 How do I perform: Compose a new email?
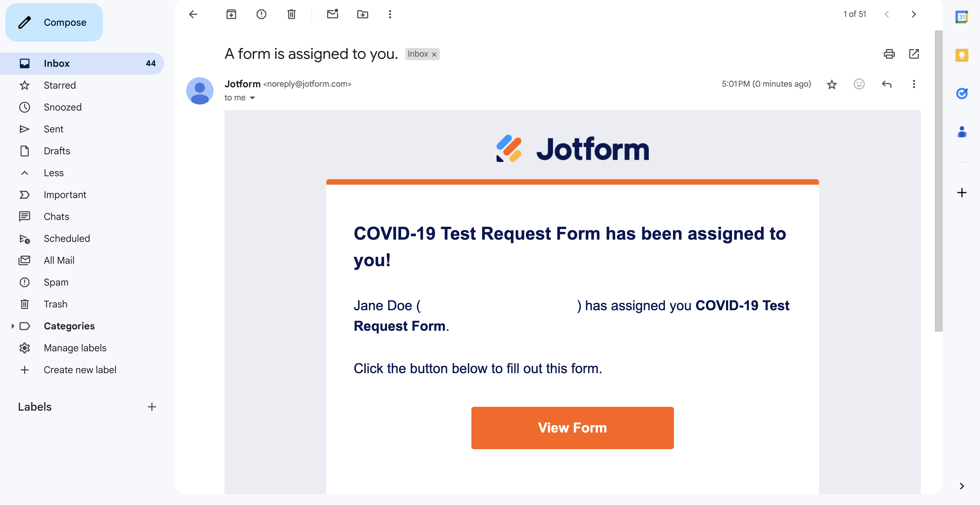point(54,22)
